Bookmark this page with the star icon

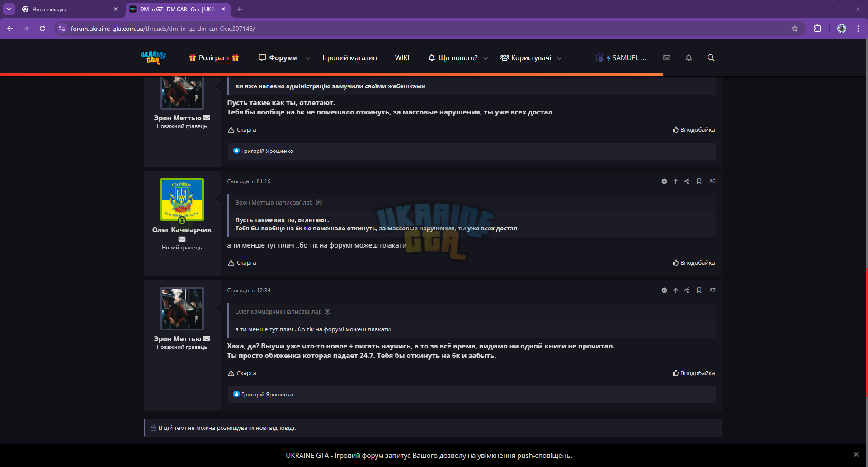[x=795, y=29]
